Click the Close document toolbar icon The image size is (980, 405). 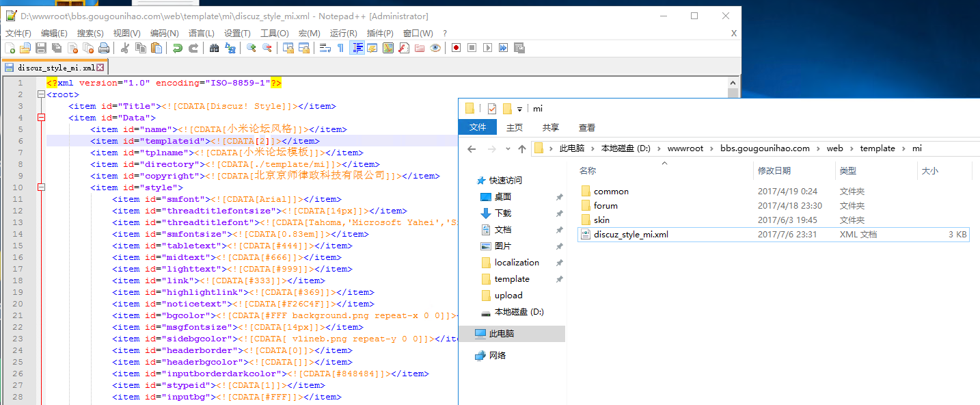[72, 48]
